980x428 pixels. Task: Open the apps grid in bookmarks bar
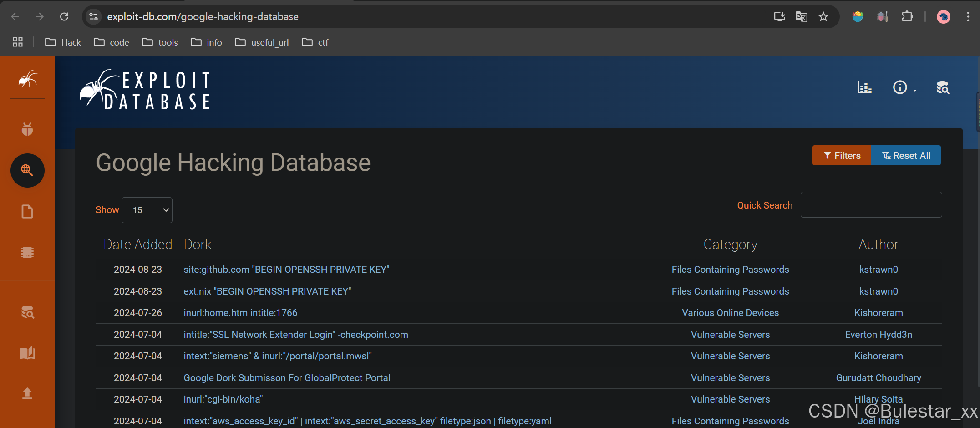[x=18, y=42]
